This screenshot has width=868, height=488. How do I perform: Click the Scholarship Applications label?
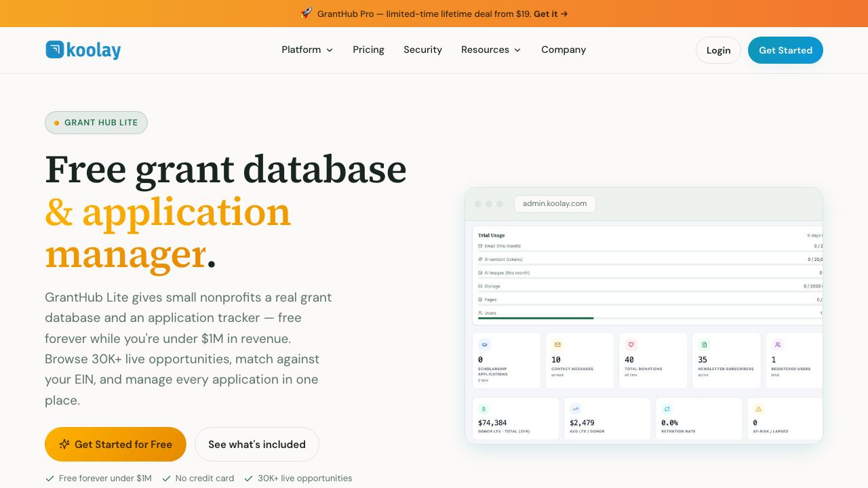[x=492, y=371]
